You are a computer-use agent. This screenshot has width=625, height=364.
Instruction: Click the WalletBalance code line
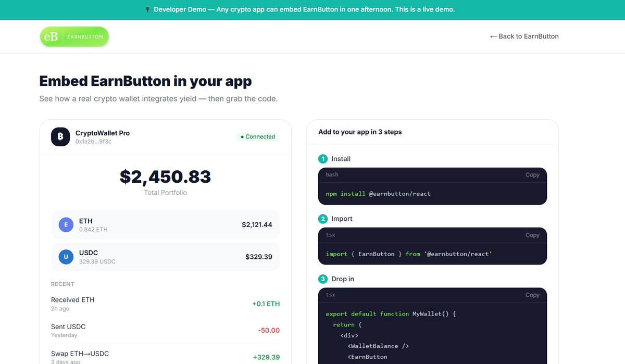click(x=378, y=346)
